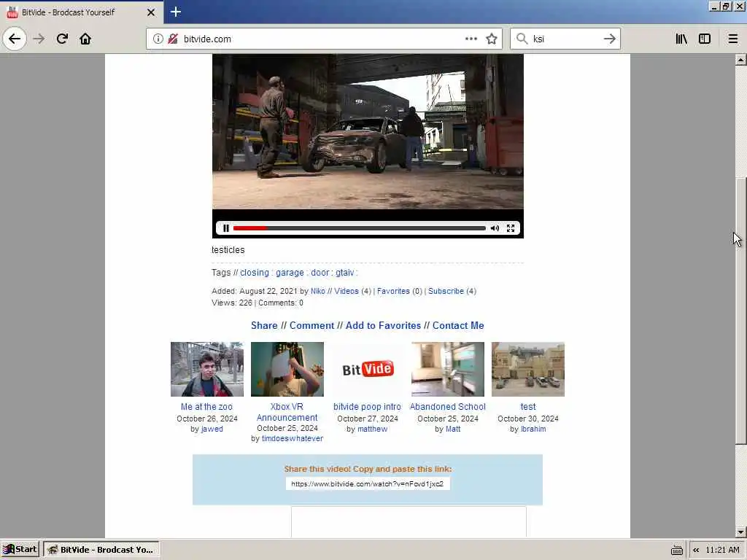The width and height of the screenshot is (747, 560).
Task: Click Add to Favorites
Action: 383,325
